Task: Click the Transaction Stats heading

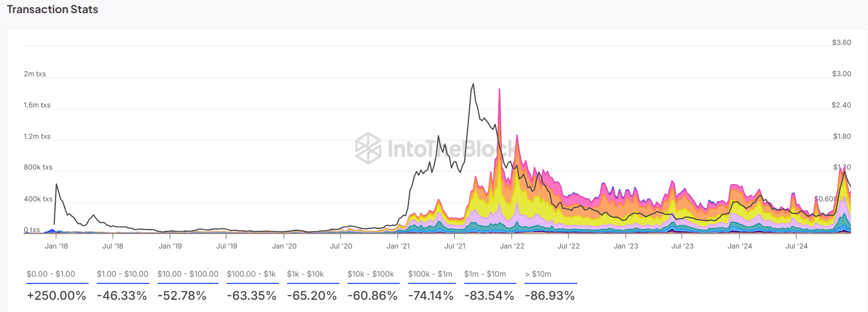Action: pos(53,10)
